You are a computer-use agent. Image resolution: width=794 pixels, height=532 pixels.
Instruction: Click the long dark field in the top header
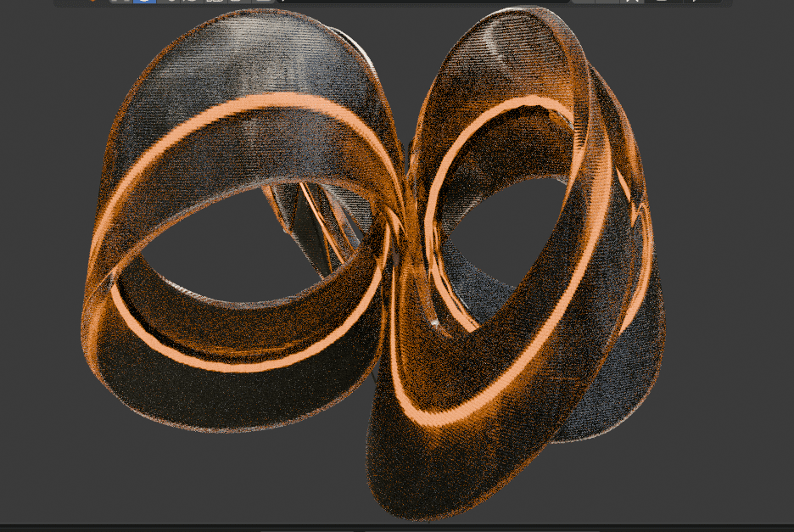pos(424,2)
